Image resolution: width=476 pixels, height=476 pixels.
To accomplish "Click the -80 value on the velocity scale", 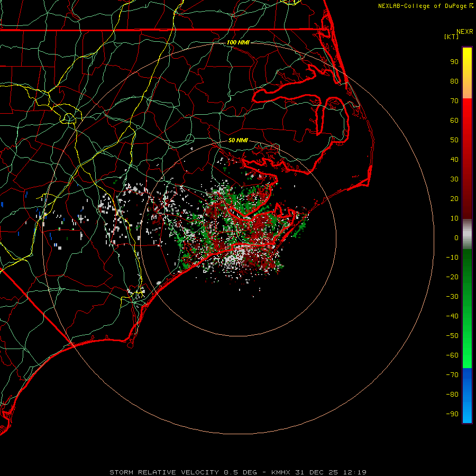I will (452, 395).
